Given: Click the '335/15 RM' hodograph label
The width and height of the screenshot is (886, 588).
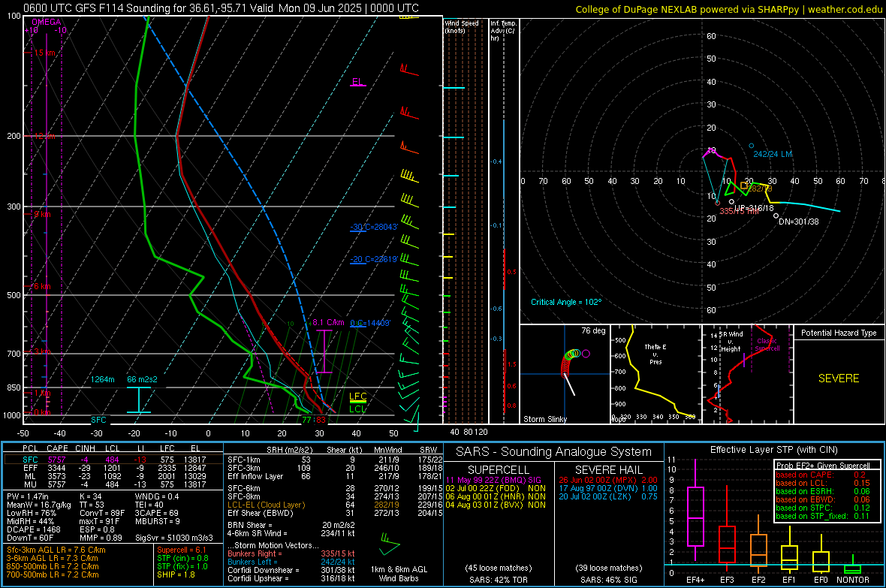Looking at the screenshot, I should (739, 211).
